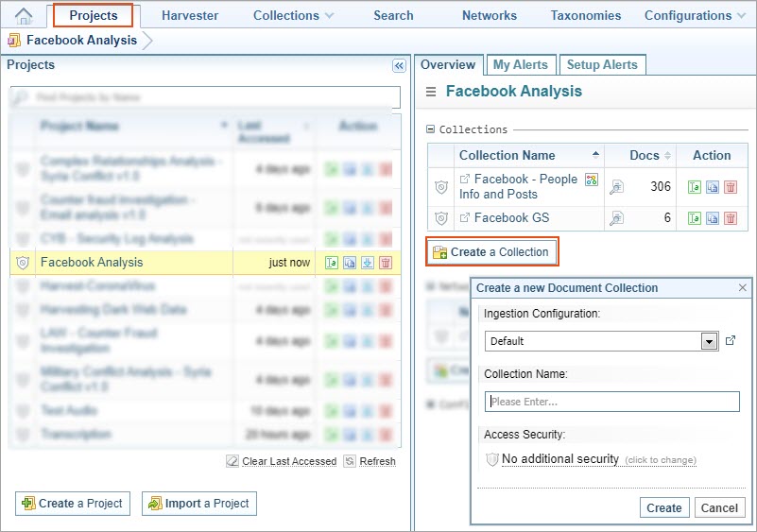757x532 pixels.
Task: Focus the Collection Name input field
Action: (611, 402)
